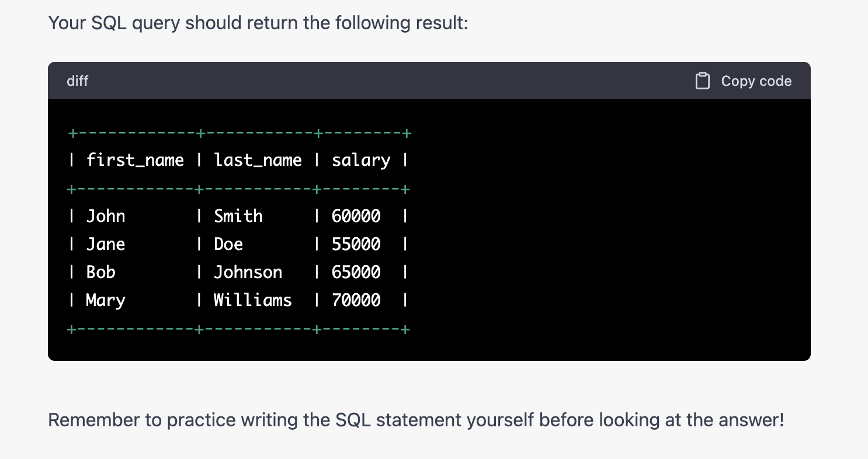Click the last name Johnson

248,272
